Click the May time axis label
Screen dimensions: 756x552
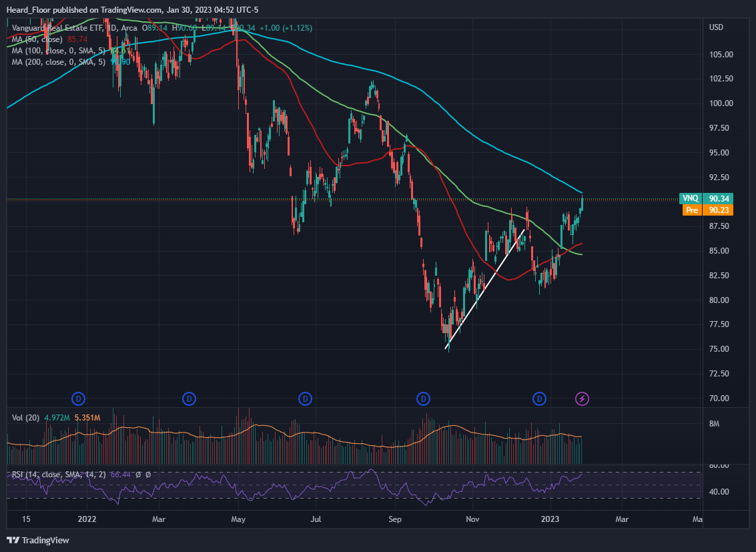coord(238,519)
